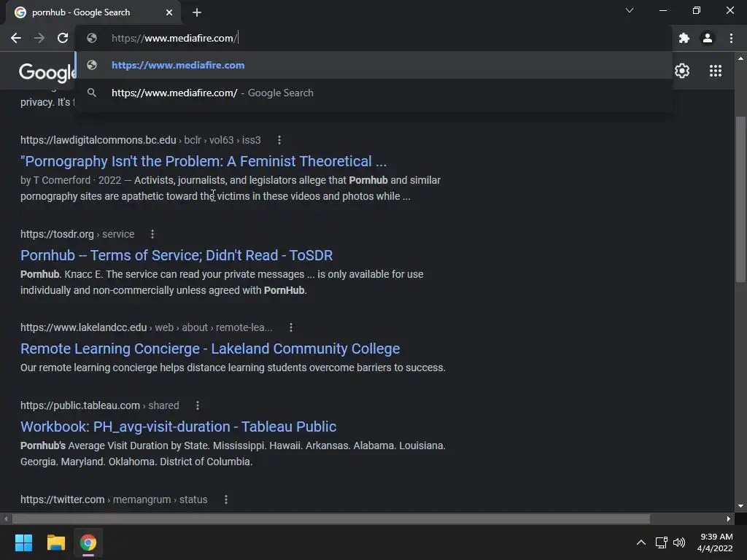Open the volume speaker tray icon
Viewport: 747px width, 560px height.
point(679,542)
